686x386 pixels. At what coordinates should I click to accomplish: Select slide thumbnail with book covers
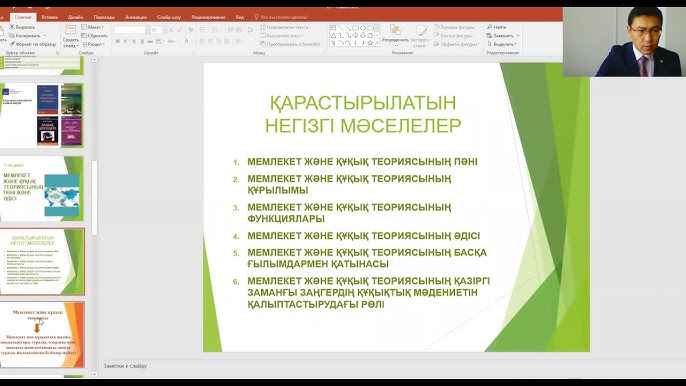click(42, 116)
